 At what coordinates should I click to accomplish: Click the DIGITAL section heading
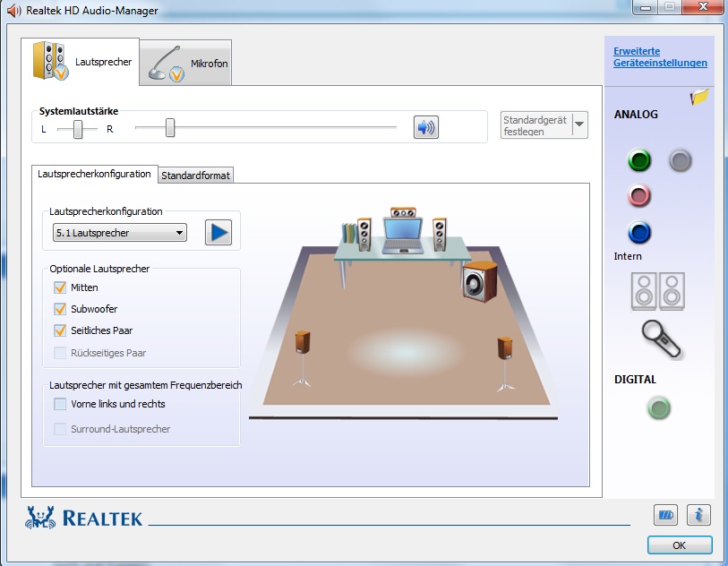635,380
